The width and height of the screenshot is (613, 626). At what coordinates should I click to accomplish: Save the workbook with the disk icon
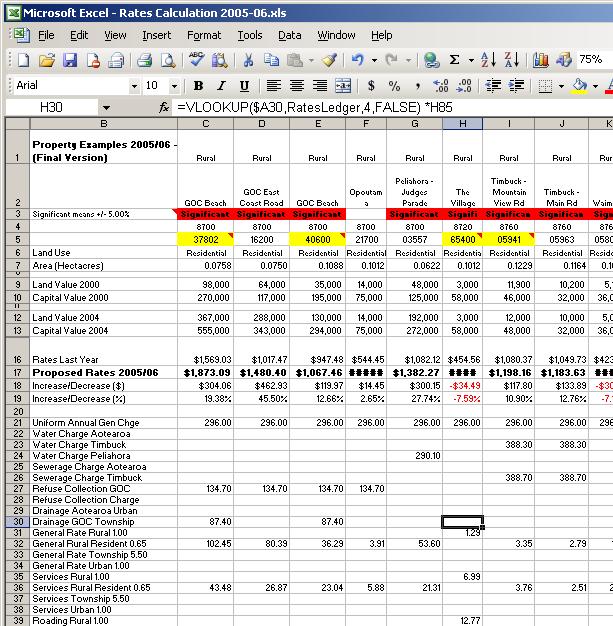tap(70, 60)
